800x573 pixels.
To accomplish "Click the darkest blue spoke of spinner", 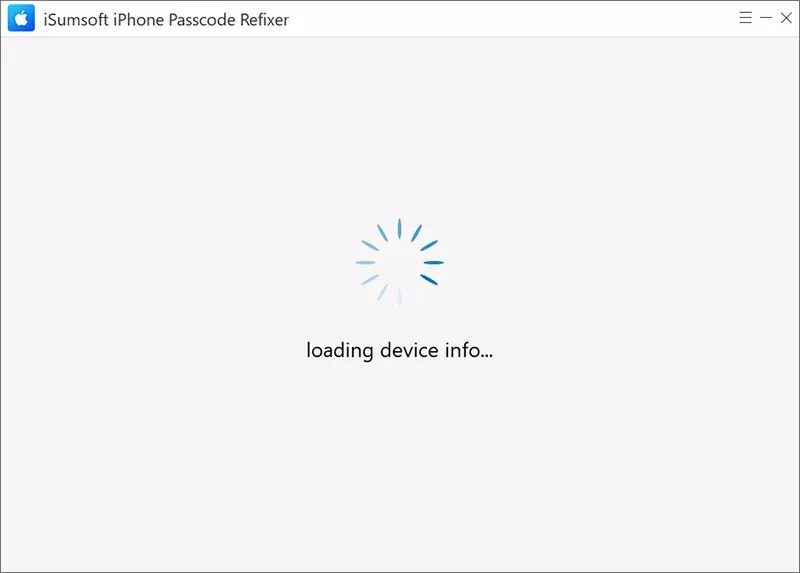I will (429, 280).
